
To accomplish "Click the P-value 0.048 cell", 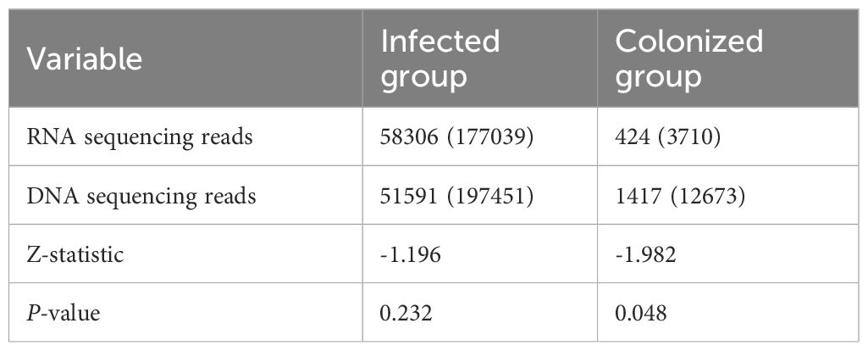I will coord(728,312).
